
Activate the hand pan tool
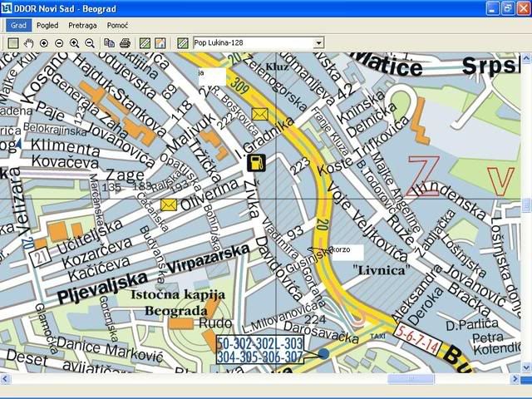(x=29, y=42)
